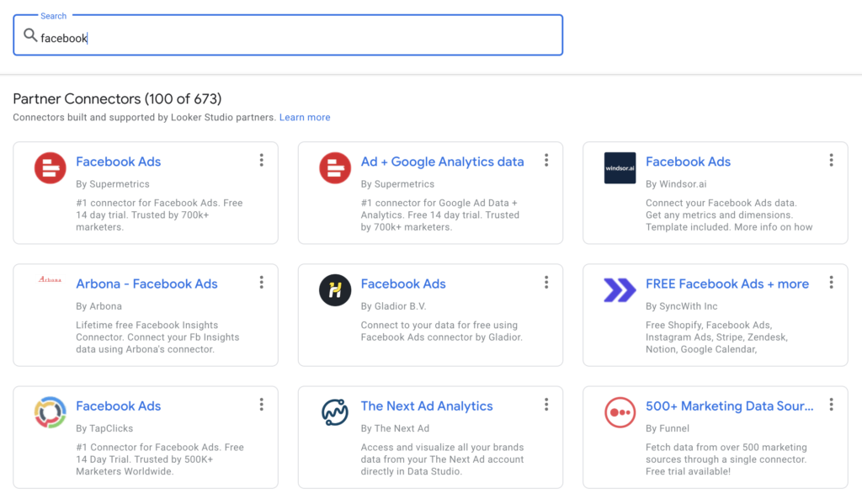Select 500+ Marketing Data Sour... title
The height and width of the screenshot is (504, 862).
pyautogui.click(x=730, y=406)
